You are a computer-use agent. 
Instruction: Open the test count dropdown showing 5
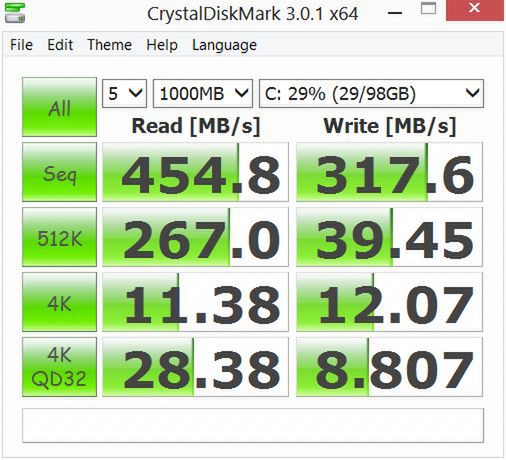click(124, 93)
